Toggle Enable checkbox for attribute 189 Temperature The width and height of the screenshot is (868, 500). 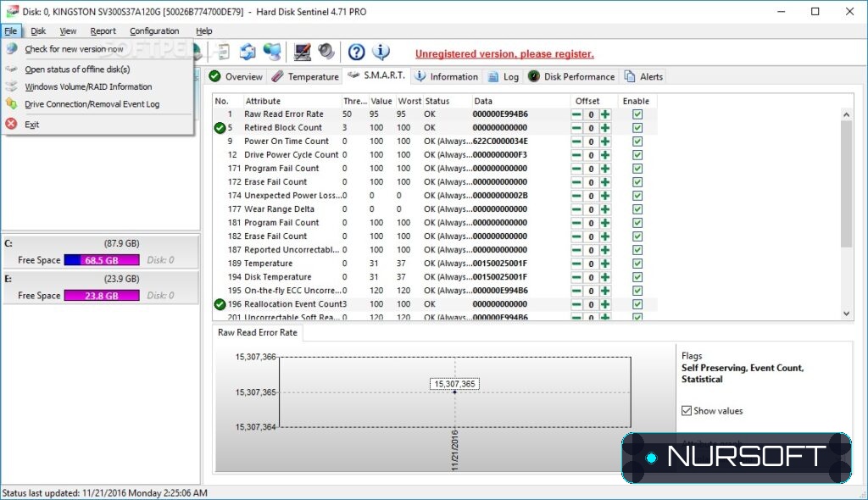pyautogui.click(x=637, y=264)
